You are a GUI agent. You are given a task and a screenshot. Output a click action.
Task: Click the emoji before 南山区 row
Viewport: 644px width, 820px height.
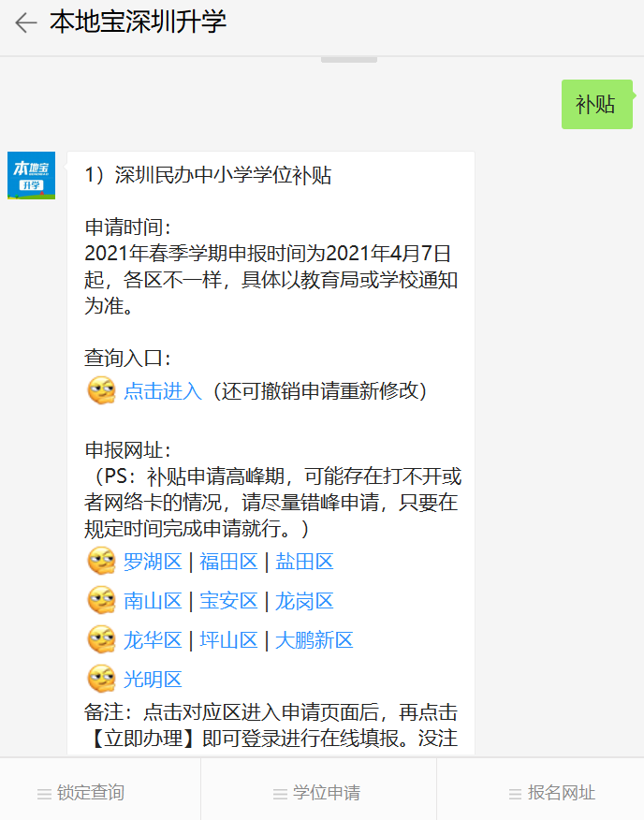[101, 600]
